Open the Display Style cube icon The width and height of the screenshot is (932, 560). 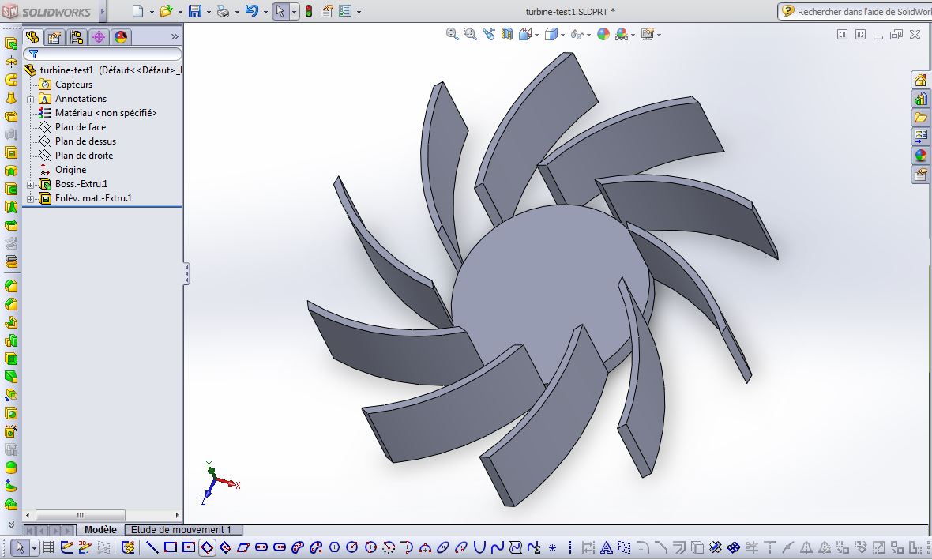[x=551, y=35]
